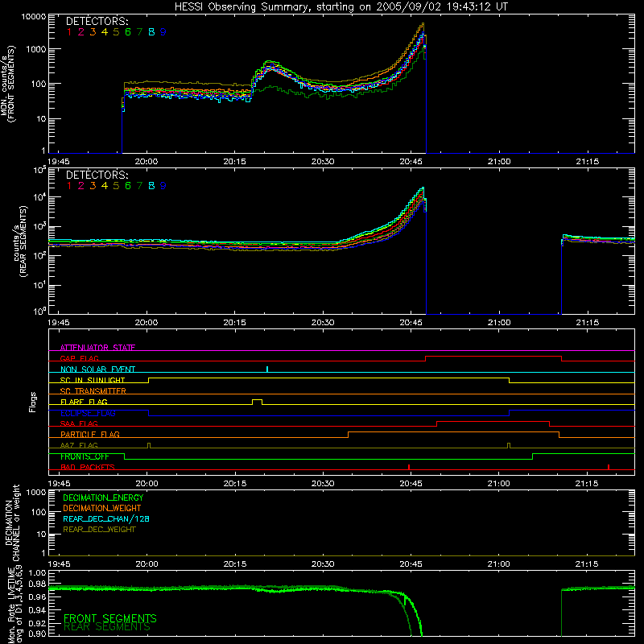The image size is (644, 644).
Task: Select cyan detector 8 in front segments legend
Action: coord(151,32)
